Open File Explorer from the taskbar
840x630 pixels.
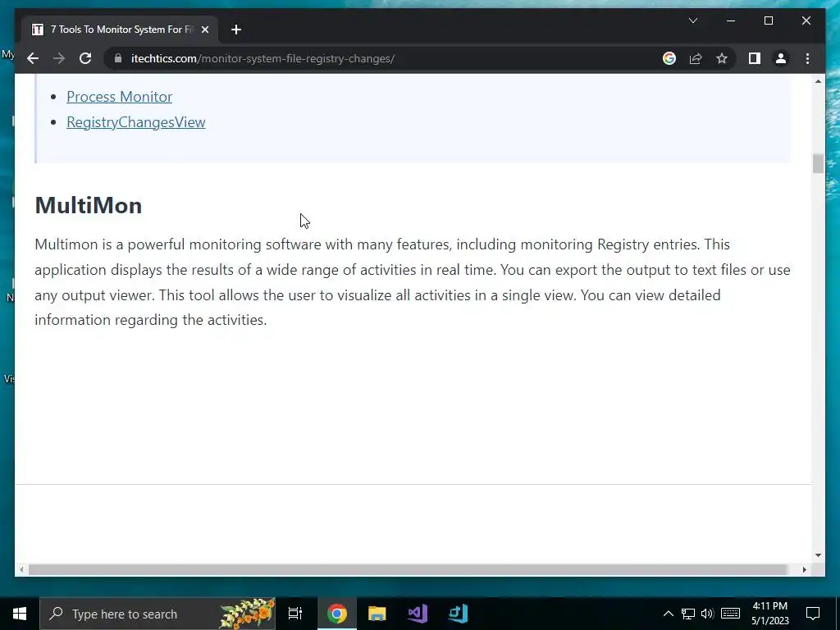(x=377, y=614)
